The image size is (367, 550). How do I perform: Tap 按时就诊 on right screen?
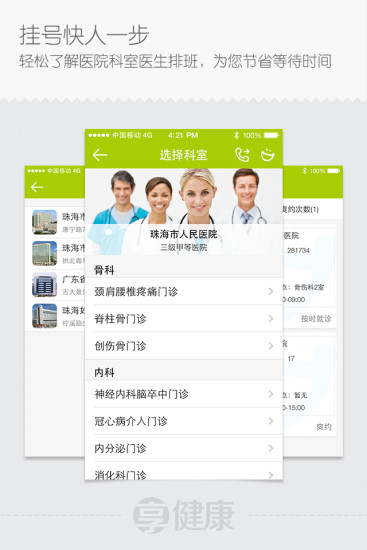click(x=316, y=318)
